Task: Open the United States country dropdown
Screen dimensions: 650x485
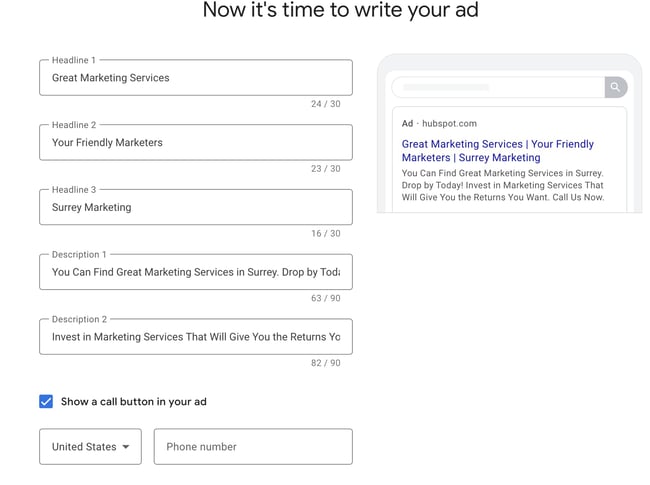Action: pyautogui.click(x=90, y=447)
